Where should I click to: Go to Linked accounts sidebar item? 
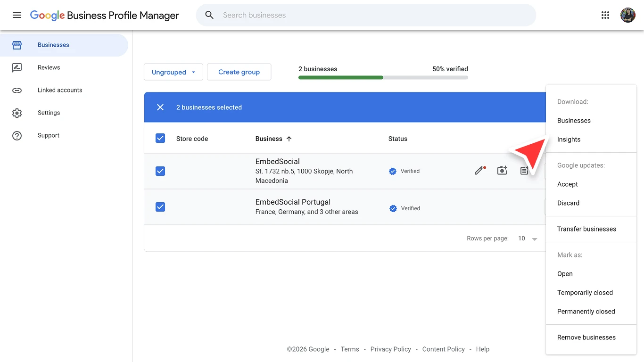click(x=64, y=90)
